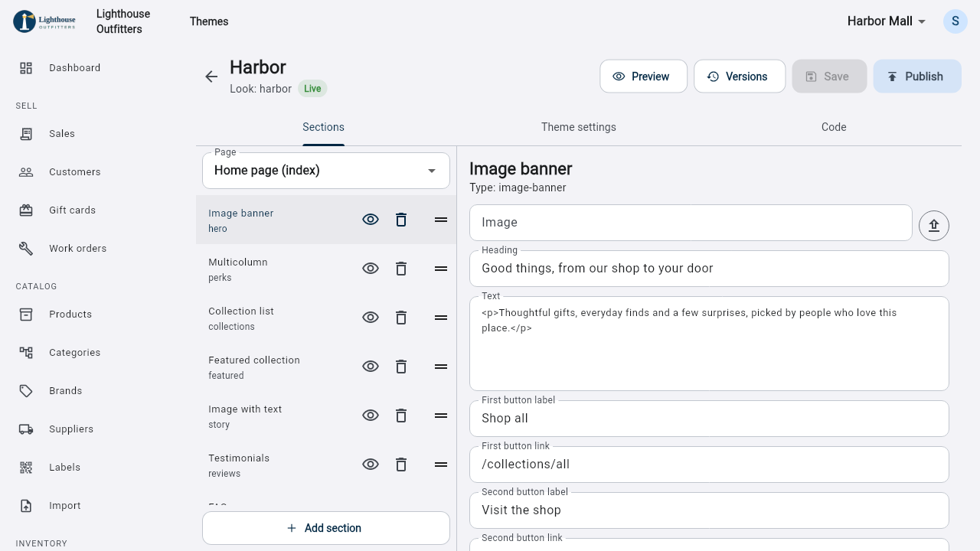Switch to the Sections tab
Screen dimensions: 980x551
pyautogui.click(x=323, y=127)
